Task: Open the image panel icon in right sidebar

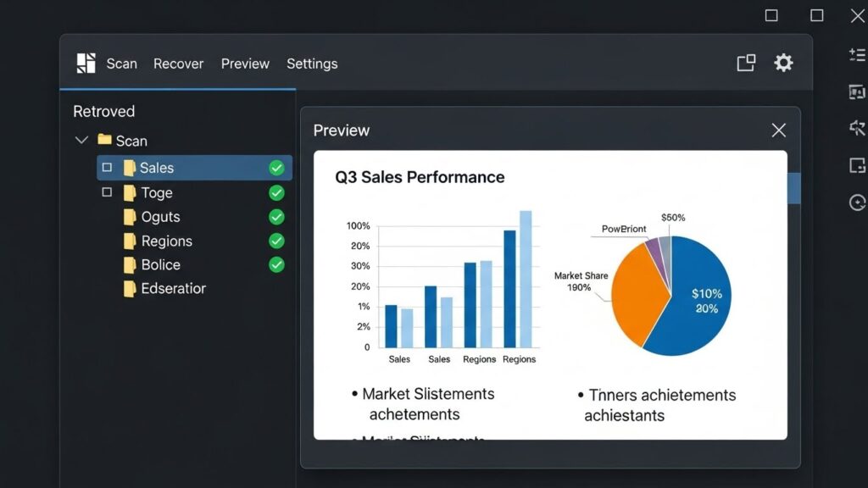Action: [857, 92]
